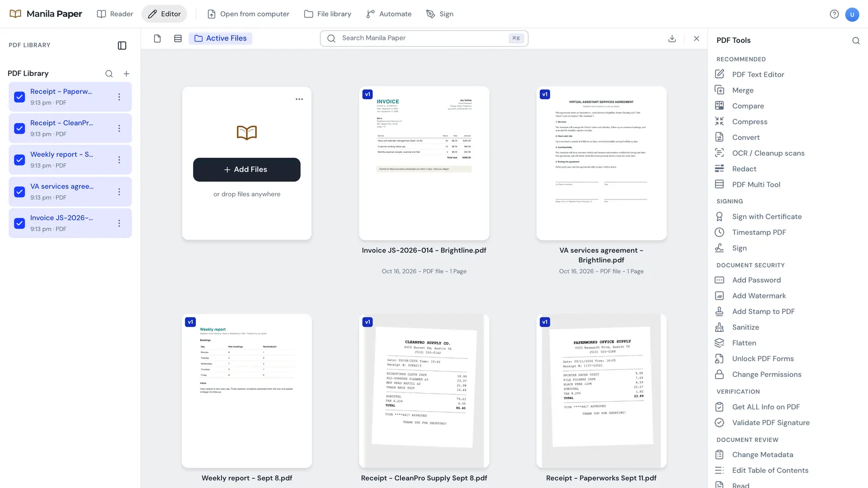868x488 pixels.
Task: Open options menu for Receipt - Paperw... file
Action: click(x=119, y=97)
